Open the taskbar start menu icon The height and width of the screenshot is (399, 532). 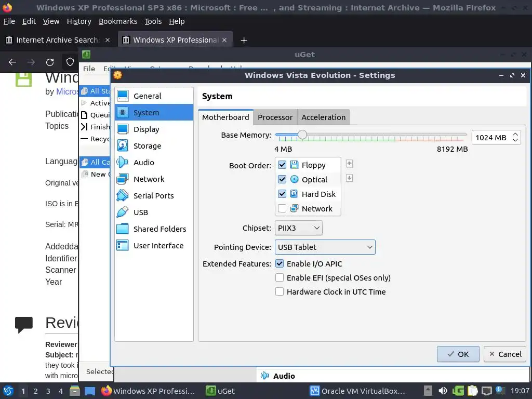coord(8,391)
